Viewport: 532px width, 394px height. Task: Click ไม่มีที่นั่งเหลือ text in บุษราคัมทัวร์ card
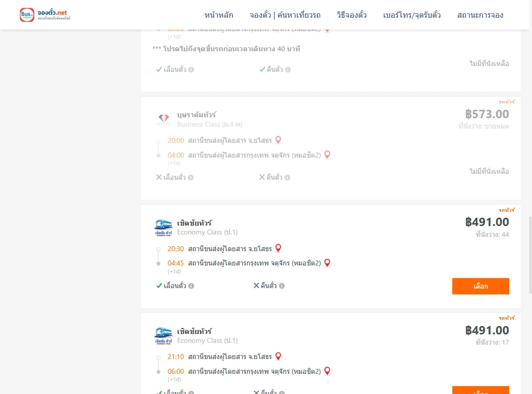point(489,171)
